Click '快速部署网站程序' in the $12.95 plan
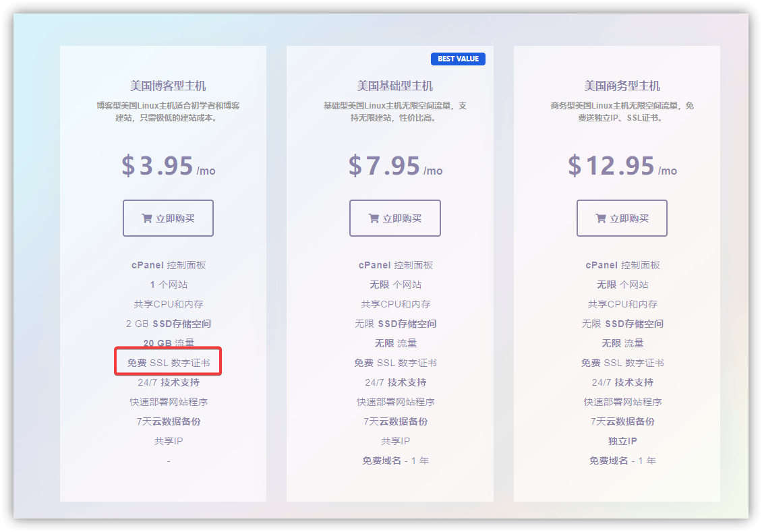 622,402
